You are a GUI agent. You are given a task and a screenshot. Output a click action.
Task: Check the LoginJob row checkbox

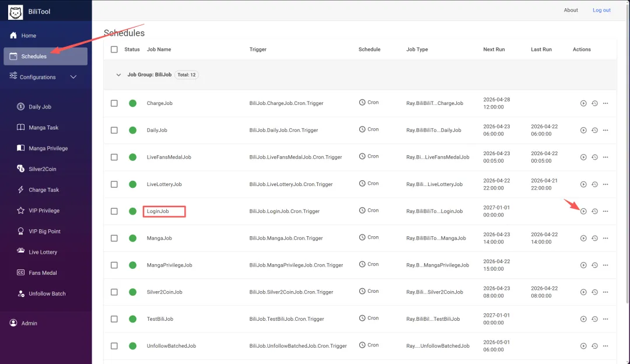click(114, 211)
